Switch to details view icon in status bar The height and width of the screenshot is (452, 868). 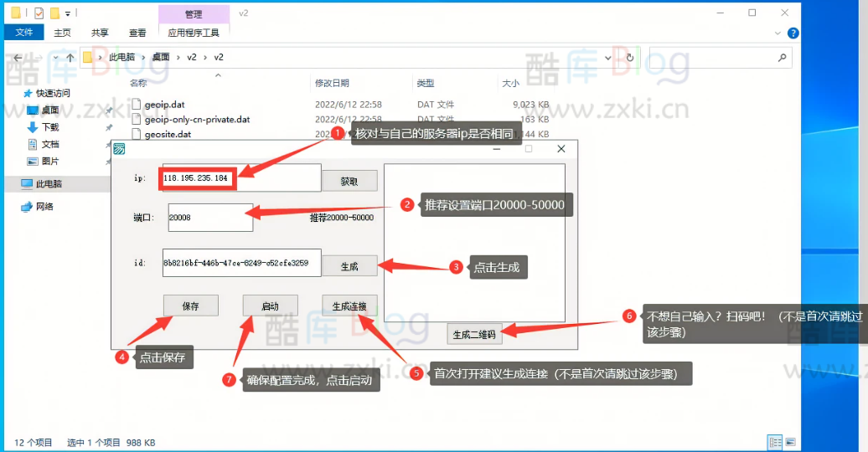[x=775, y=442]
